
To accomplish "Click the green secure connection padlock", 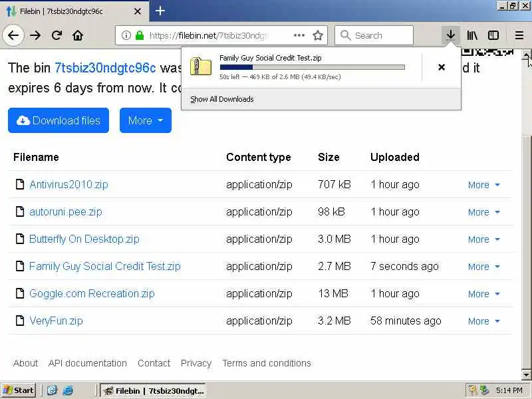I will tap(140, 35).
